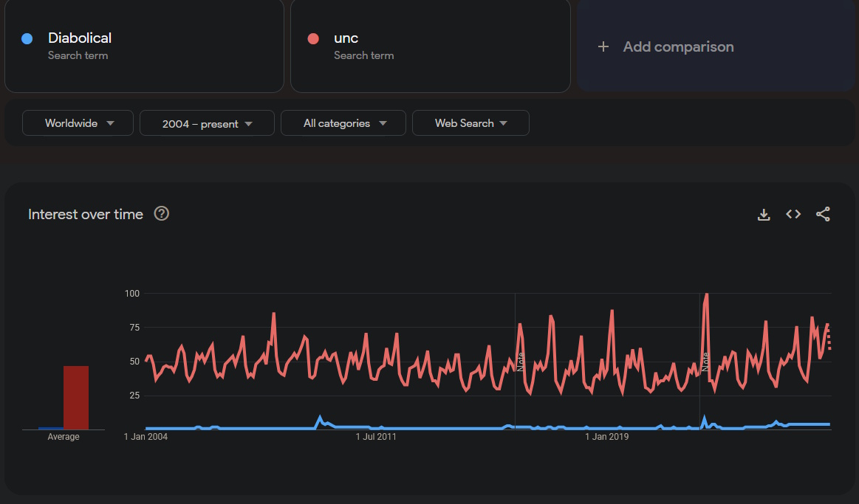The width and height of the screenshot is (859, 504).
Task: Open the second Note marker near 2022
Action: [705, 362]
